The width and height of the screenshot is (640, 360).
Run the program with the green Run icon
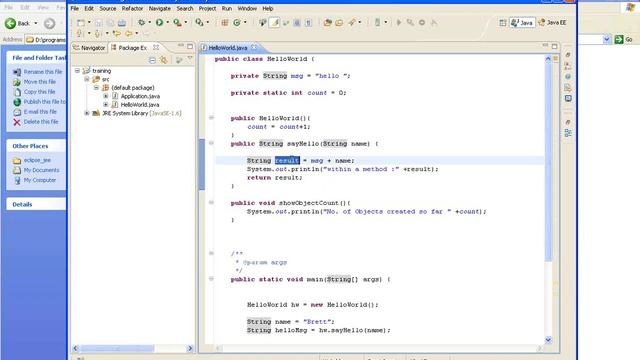click(x=159, y=22)
